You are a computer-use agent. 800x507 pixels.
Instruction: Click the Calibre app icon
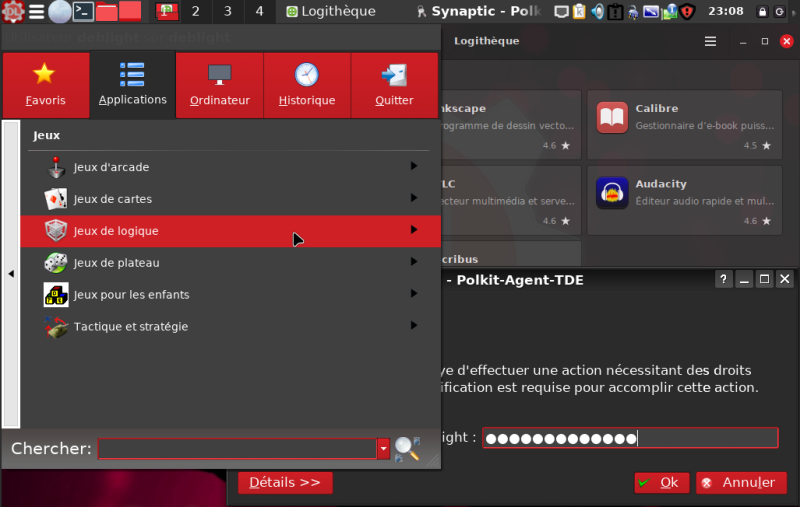coord(612,117)
